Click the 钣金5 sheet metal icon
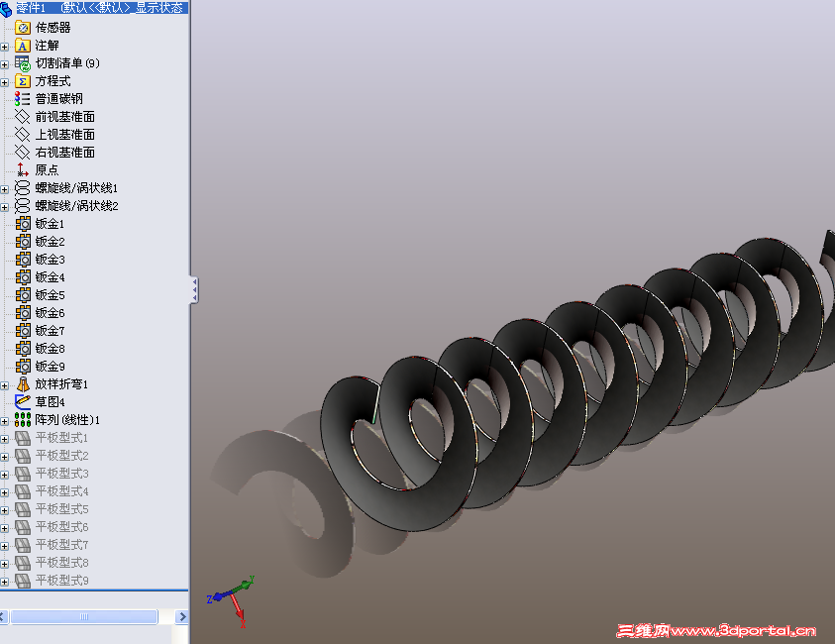The height and width of the screenshot is (644, 835). [x=23, y=295]
